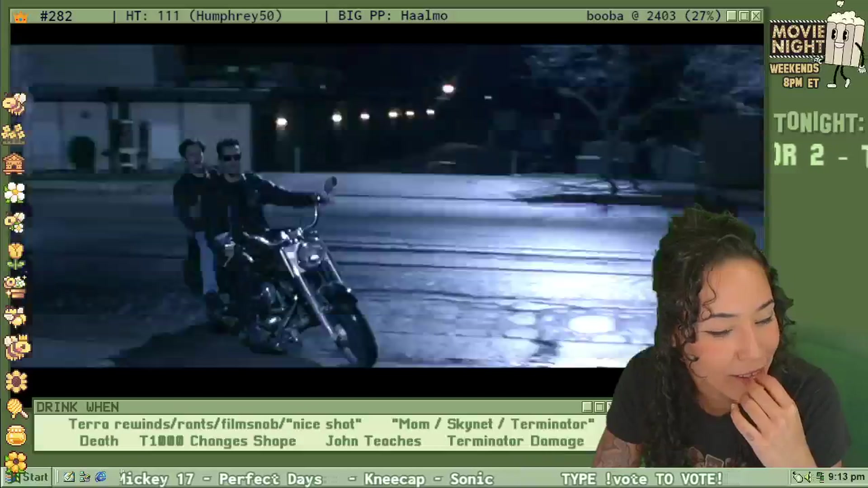Click the honey jar icon
868x488 pixels.
click(16, 436)
